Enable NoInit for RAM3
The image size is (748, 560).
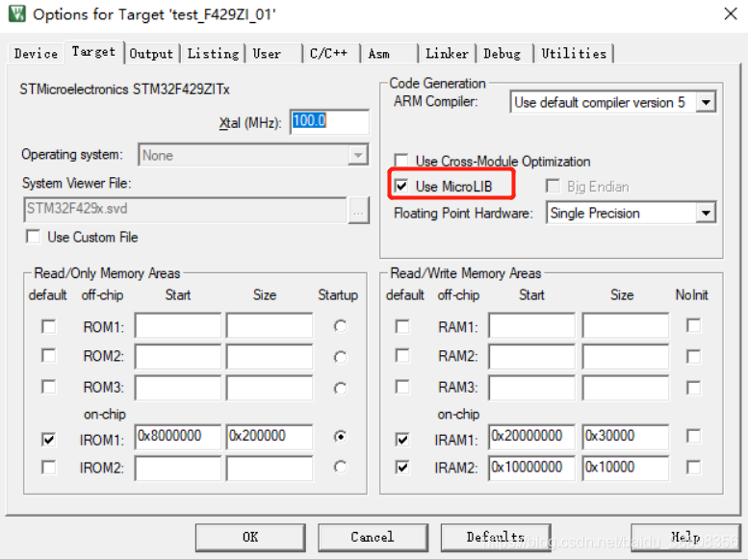[x=694, y=388]
